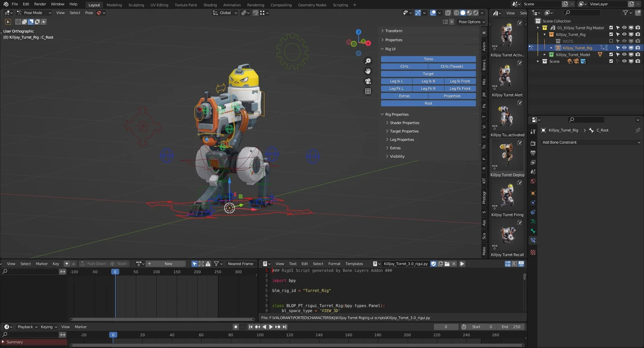Switch orthographic/perspective with grid icon
Image resolution: width=644 pixels, height=348 pixels.
coord(368,91)
